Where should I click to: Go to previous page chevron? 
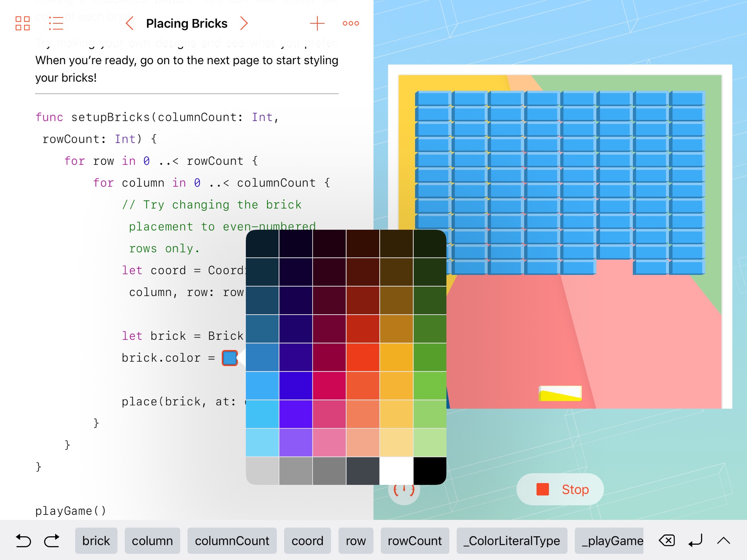point(130,23)
